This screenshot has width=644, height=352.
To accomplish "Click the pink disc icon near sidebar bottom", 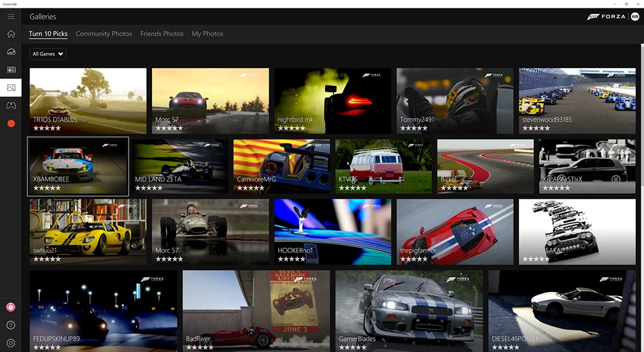I will pyautogui.click(x=11, y=308).
